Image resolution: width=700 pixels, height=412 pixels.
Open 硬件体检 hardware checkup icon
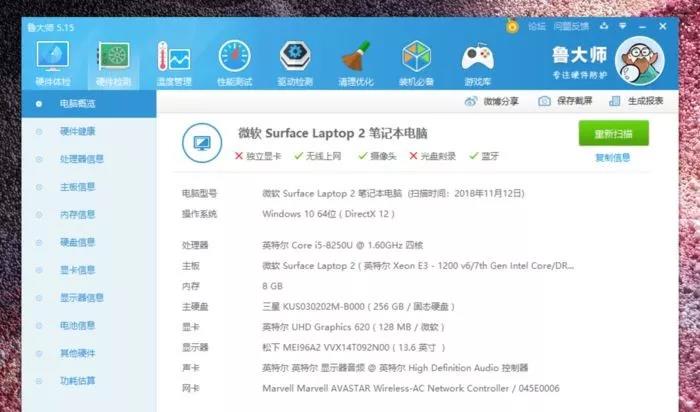[53, 57]
